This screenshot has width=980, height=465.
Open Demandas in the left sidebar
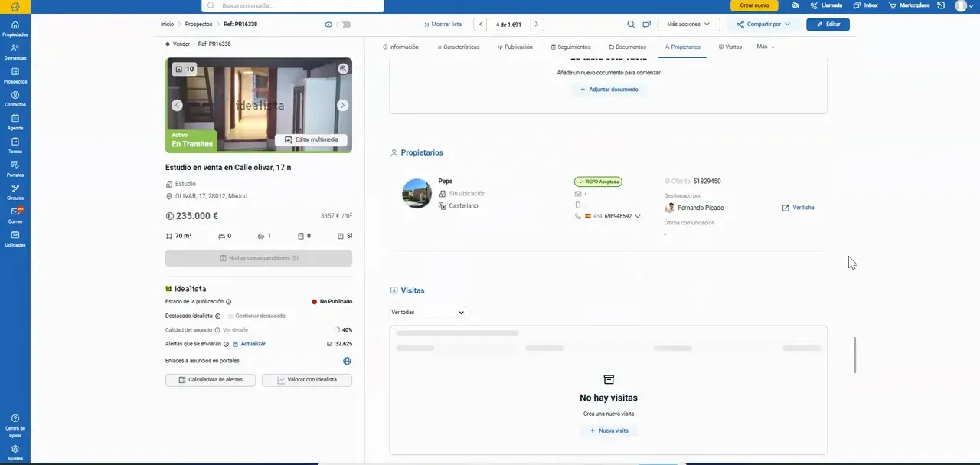coord(15,52)
